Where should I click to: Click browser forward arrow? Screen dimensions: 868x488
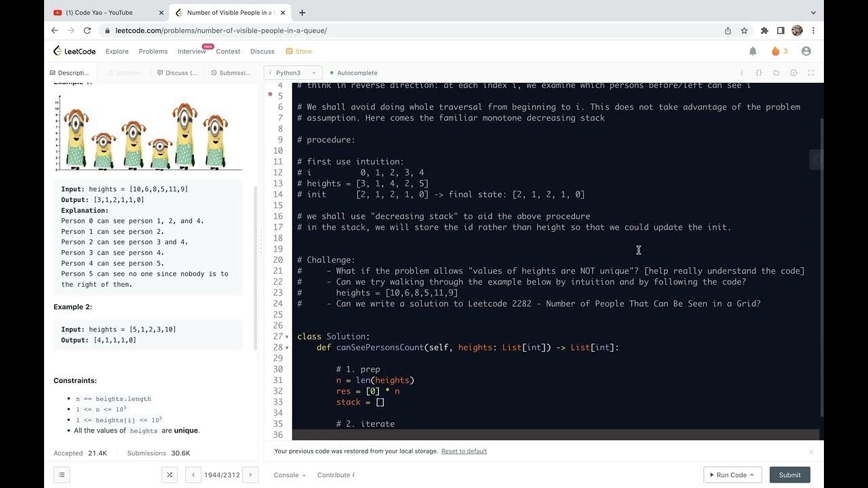click(71, 30)
